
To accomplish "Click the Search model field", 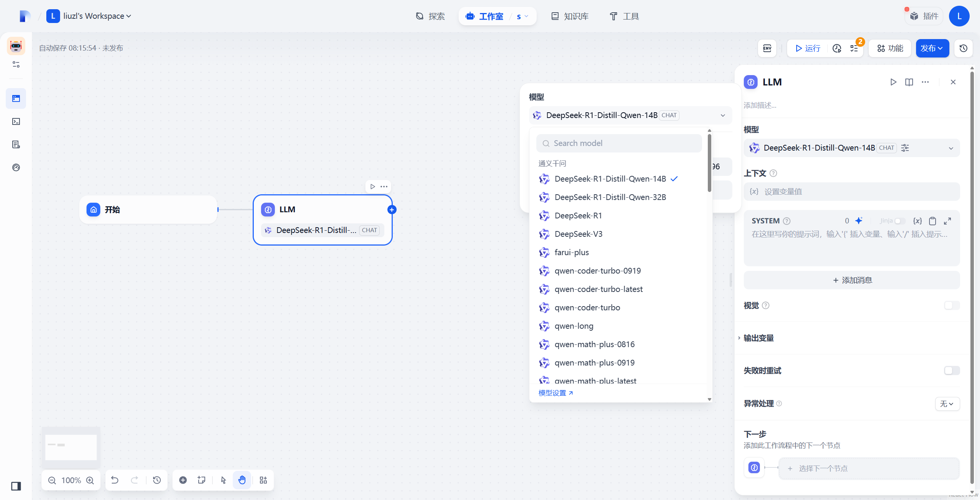I will point(619,143).
